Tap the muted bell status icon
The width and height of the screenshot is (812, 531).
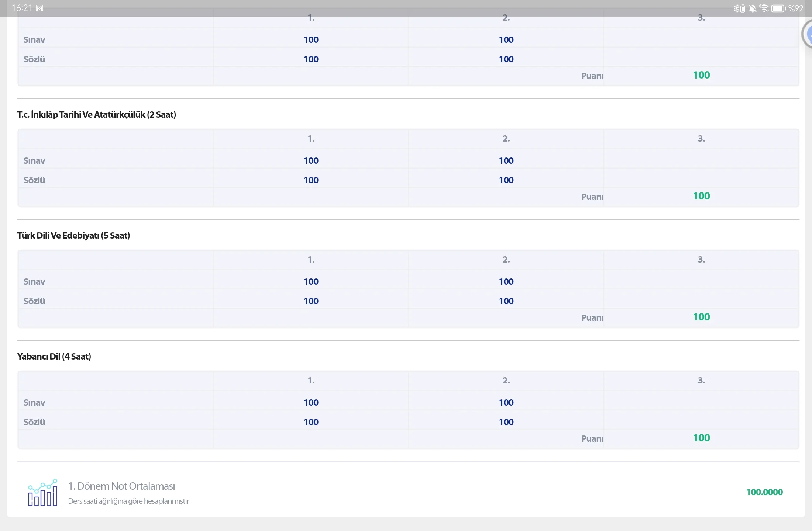click(x=752, y=8)
